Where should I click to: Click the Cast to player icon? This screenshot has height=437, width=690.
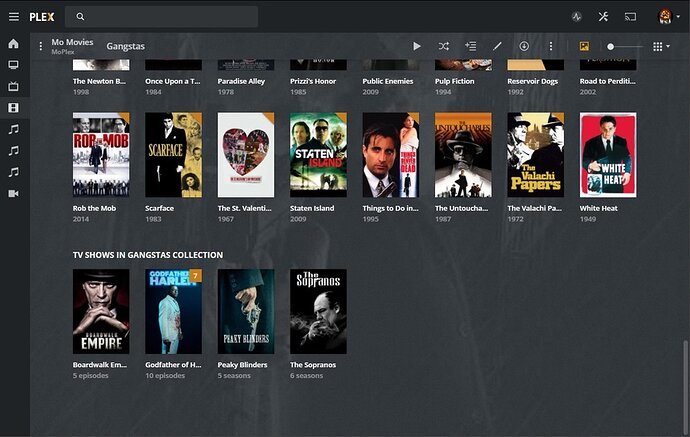[x=630, y=17]
